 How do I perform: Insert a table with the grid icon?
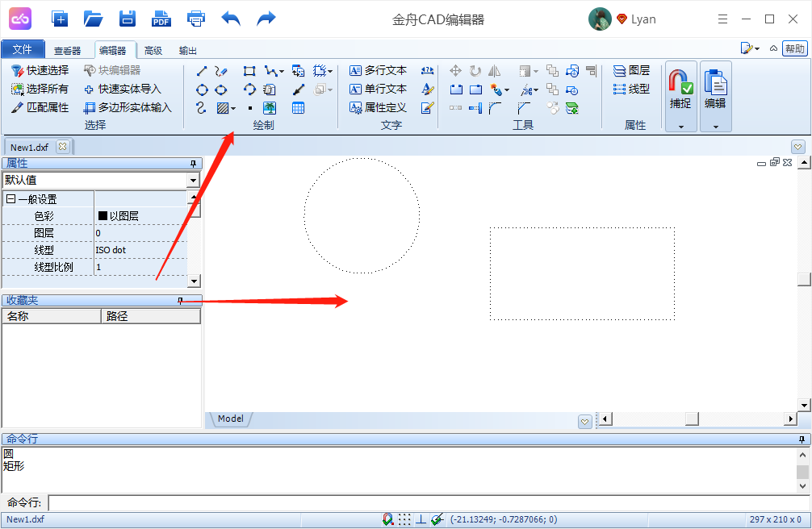point(298,107)
